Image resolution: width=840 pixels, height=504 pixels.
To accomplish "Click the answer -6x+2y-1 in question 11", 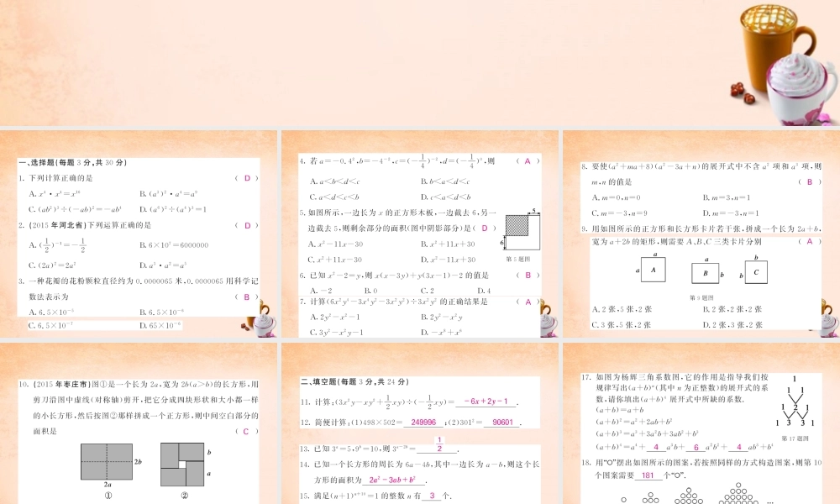I will point(486,402).
